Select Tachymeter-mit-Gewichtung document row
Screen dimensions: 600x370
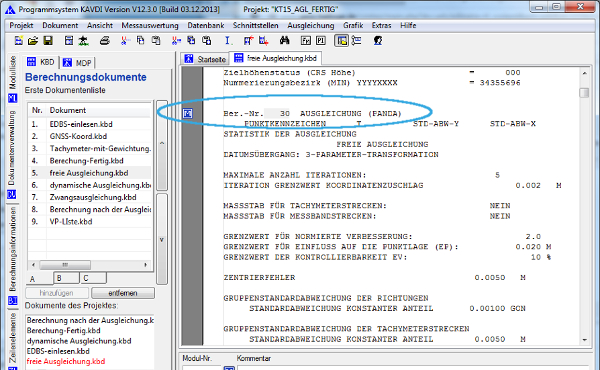90,148
